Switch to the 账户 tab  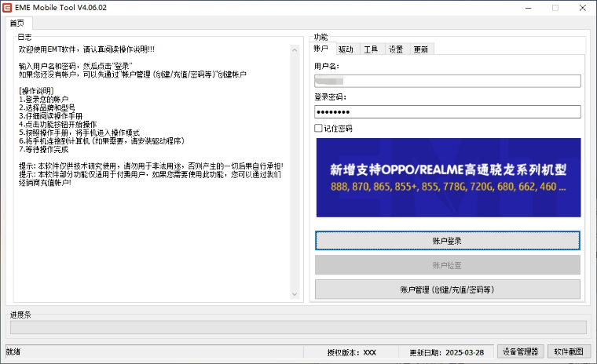322,49
